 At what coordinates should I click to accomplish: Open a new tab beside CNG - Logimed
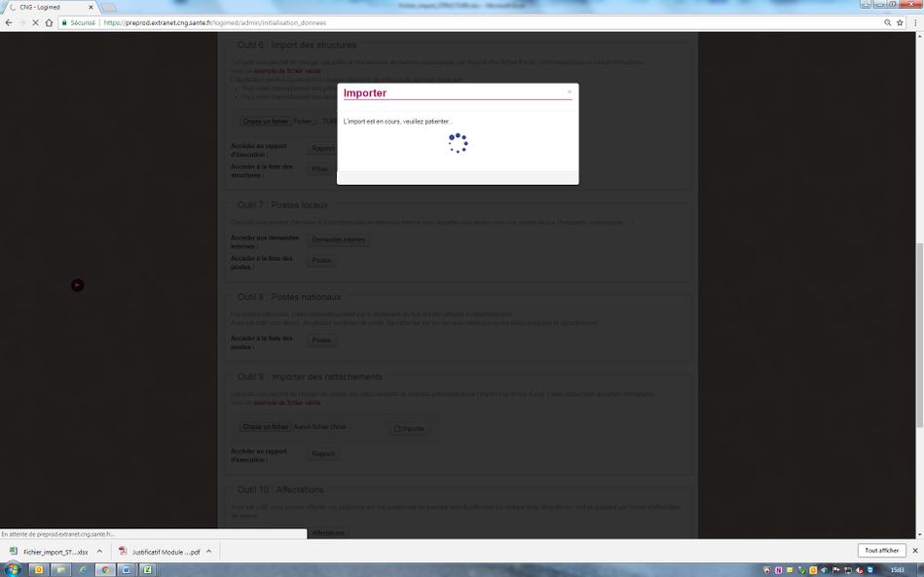[108, 8]
